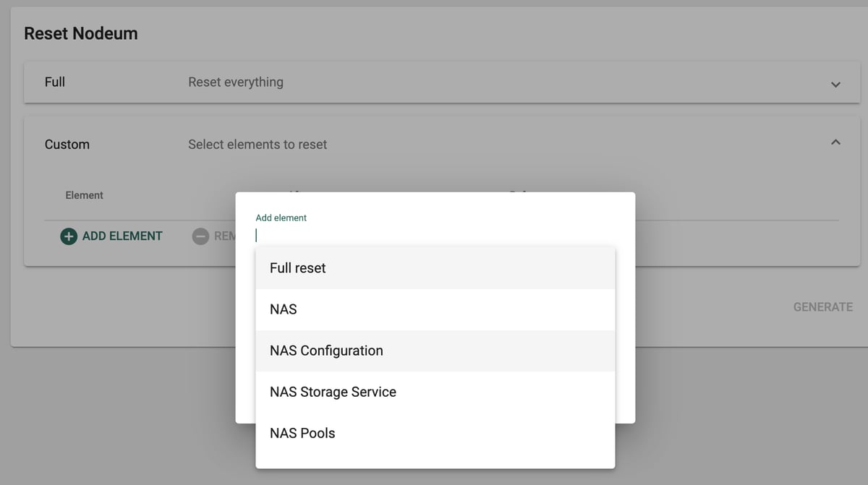Click the GENERATE button
Screen dimensions: 868x485
[x=822, y=306]
